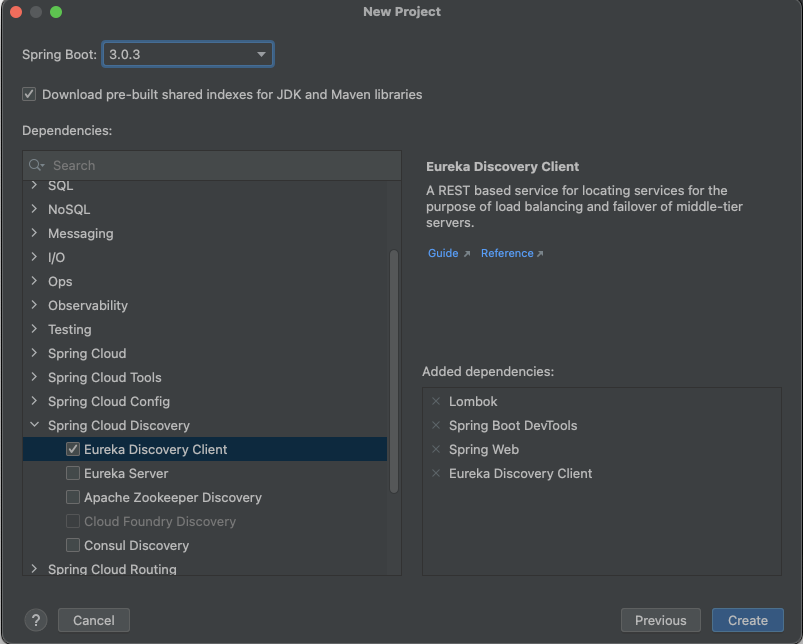Expand the Messaging category
This screenshot has height=644, width=803.
[x=34, y=233]
